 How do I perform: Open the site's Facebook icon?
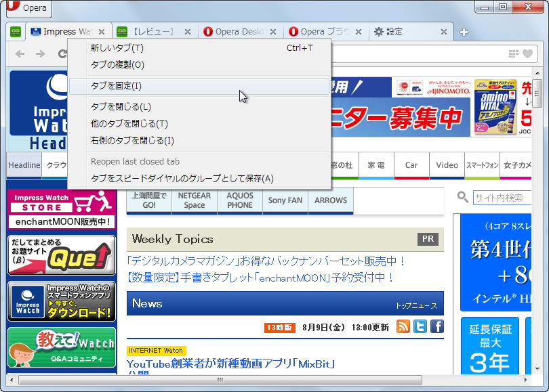tap(436, 326)
